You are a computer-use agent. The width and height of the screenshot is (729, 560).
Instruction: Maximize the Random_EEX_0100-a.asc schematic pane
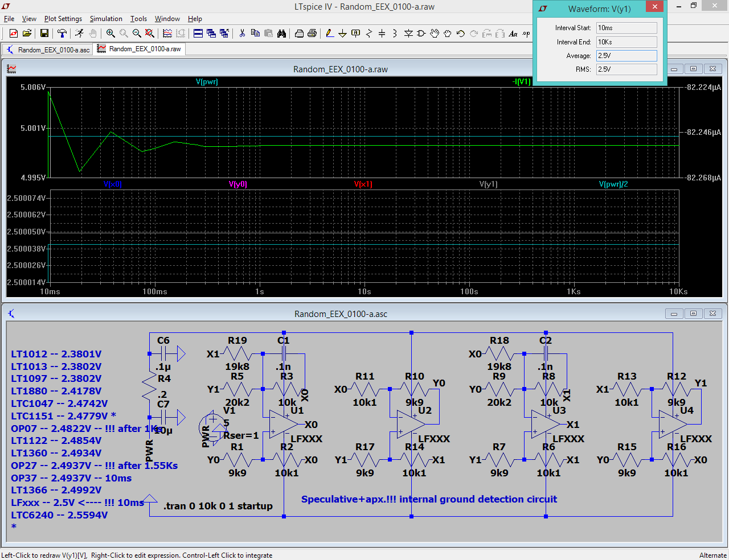(693, 314)
